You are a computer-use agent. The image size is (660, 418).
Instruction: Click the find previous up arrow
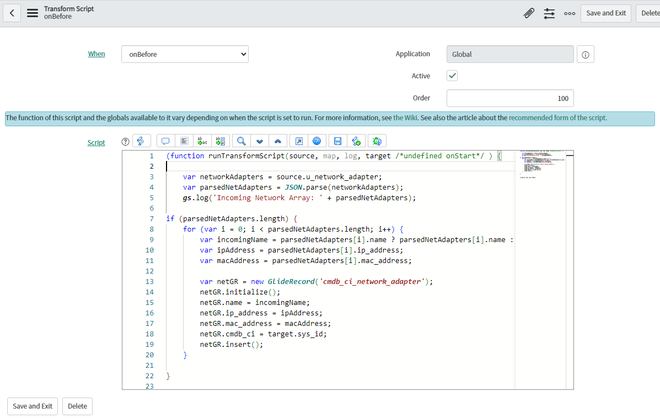pyautogui.click(x=277, y=142)
